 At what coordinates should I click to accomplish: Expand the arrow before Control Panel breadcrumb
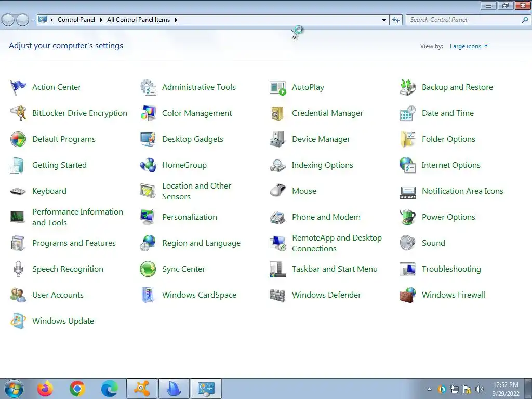pyautogui.click(x=52, y=20)
